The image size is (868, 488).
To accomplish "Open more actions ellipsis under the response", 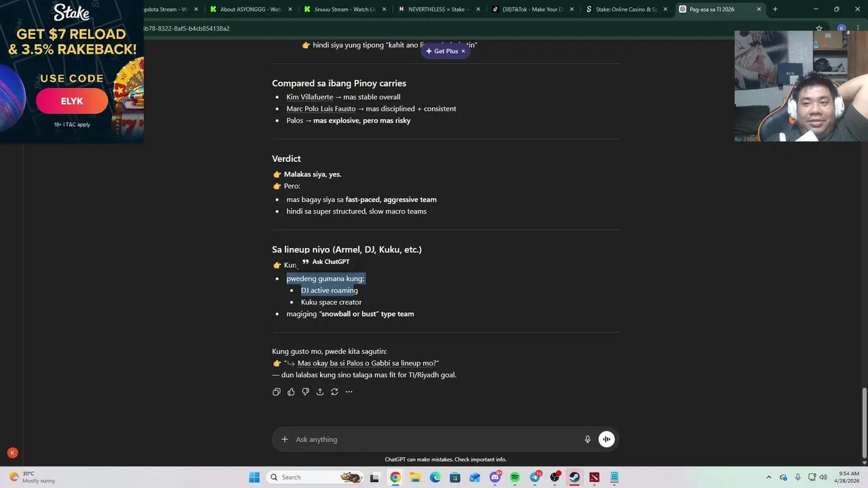I will (x=349, y=392).
